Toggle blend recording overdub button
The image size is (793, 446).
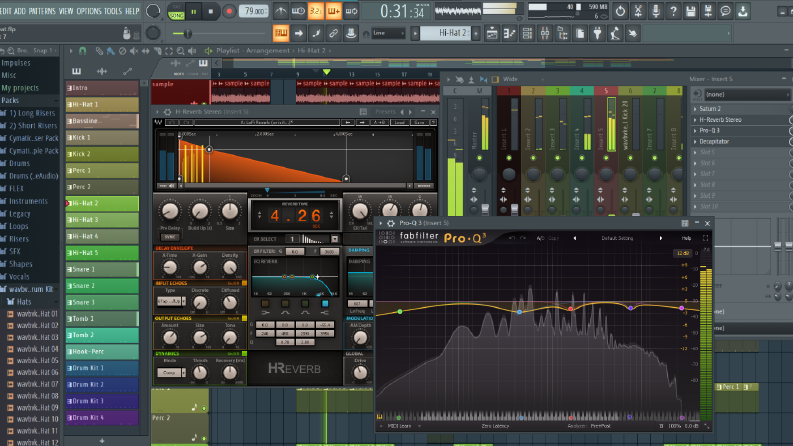333,11
